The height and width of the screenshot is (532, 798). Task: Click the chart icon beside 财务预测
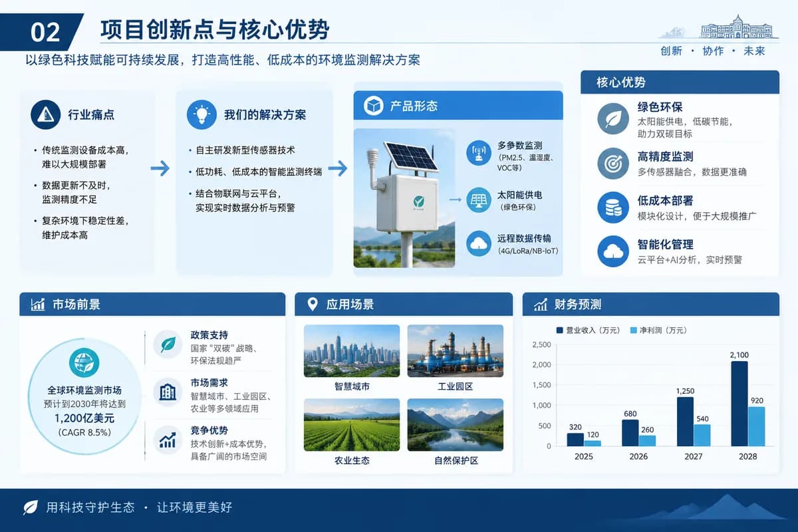541,305
